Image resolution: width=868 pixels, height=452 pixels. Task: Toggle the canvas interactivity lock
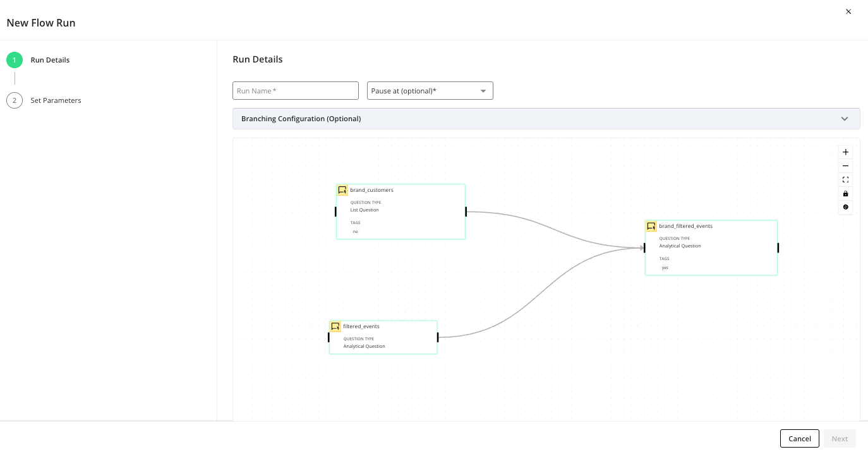click(845, 193)
